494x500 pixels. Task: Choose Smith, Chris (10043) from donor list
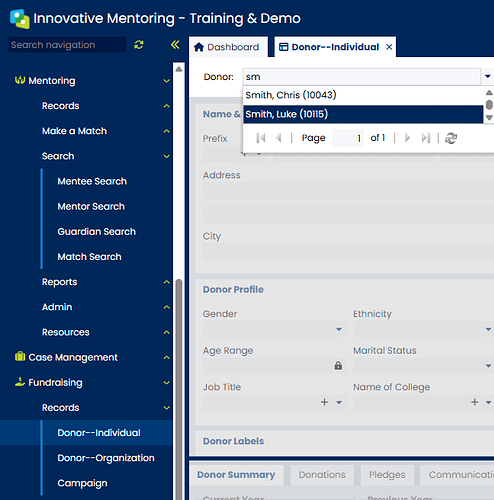[363, 95]
